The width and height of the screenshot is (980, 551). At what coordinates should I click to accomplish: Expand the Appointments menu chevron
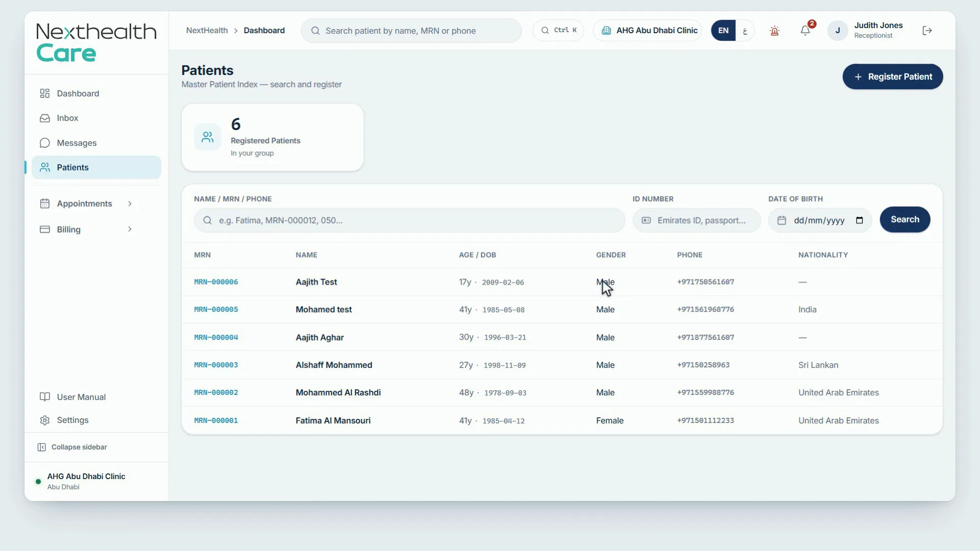tap(130, 204)
